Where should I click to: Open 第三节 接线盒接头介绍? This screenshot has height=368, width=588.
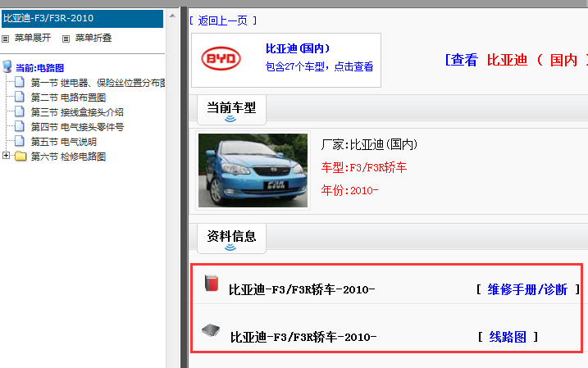click(77, 112)
